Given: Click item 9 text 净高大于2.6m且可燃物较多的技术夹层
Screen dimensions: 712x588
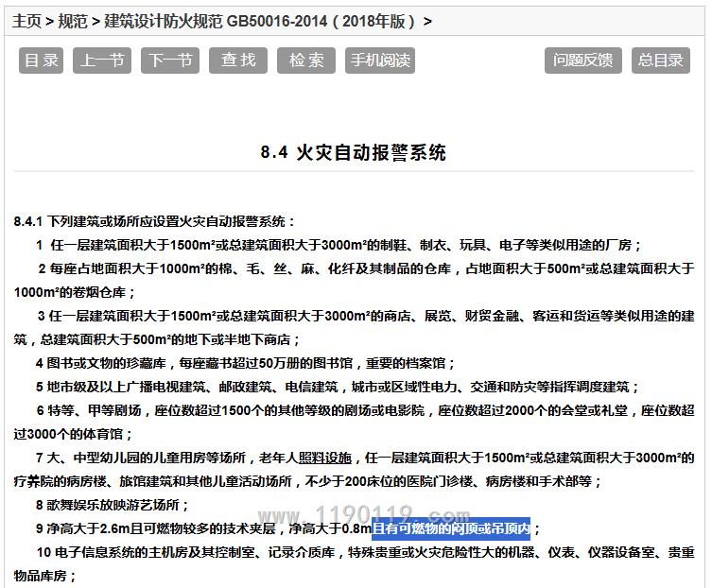Looking at the screenshot, I should click(156, 528).
